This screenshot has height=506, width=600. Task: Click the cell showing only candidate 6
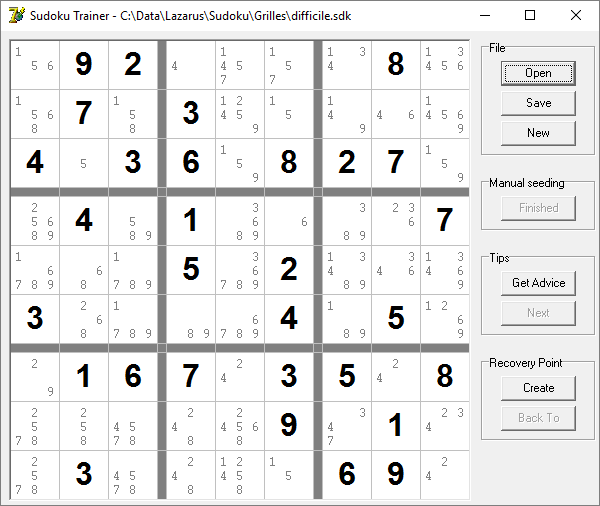289,220
